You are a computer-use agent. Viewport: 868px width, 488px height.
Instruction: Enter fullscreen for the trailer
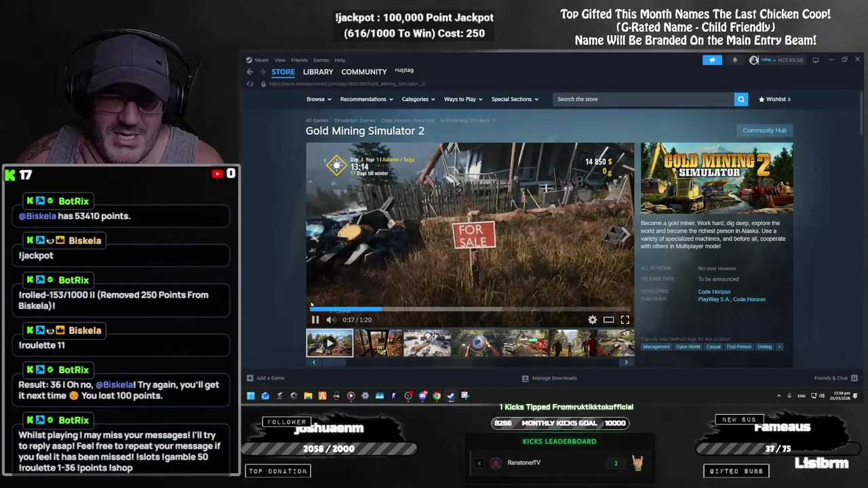(625, 320)
